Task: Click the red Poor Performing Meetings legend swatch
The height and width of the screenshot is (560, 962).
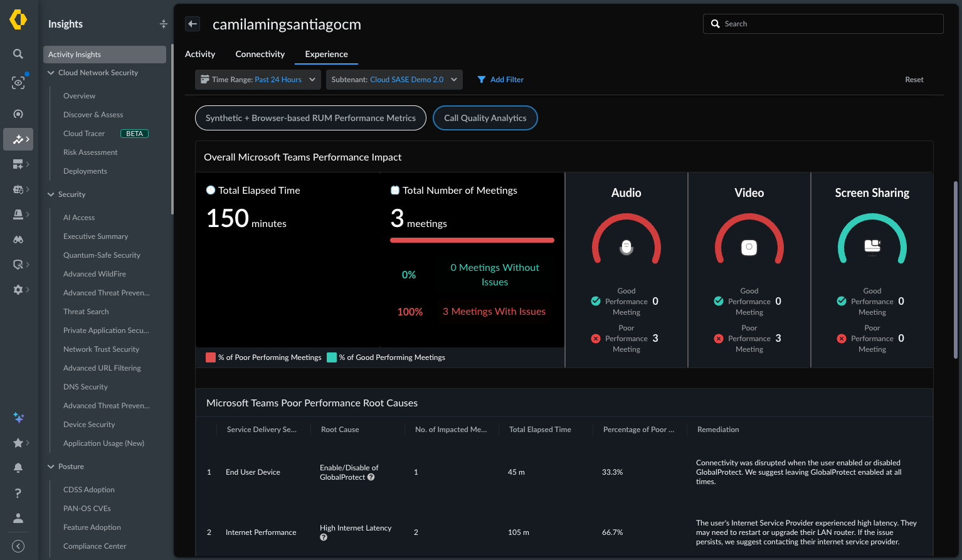Action: [211, 357]
